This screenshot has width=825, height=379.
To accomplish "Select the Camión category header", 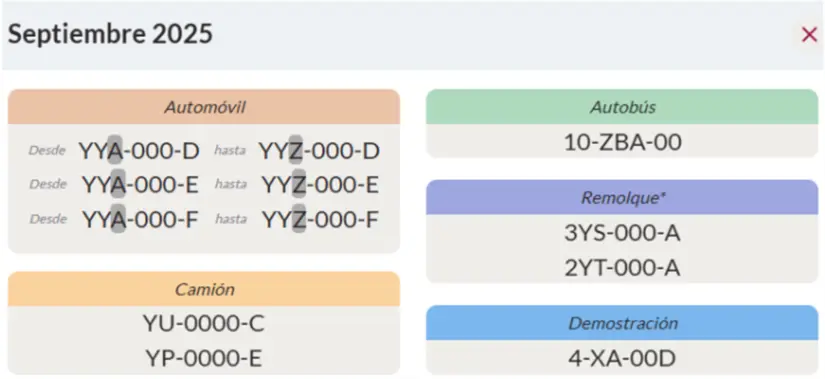I will (204, 289).
